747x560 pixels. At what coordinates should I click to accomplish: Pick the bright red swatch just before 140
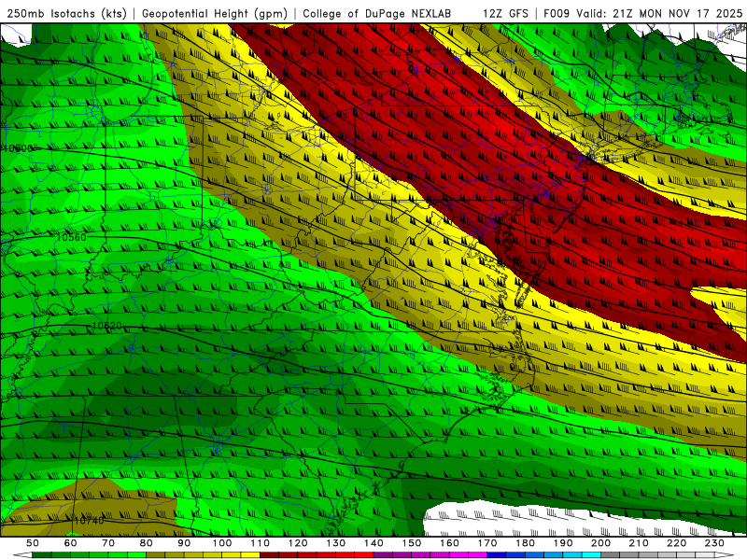click(x=364, y=554)
